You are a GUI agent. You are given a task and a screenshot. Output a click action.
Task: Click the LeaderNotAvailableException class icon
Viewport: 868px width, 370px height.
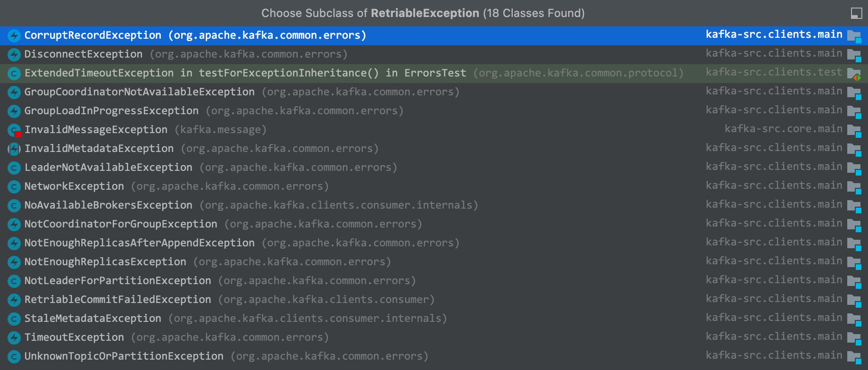point(14,168)
